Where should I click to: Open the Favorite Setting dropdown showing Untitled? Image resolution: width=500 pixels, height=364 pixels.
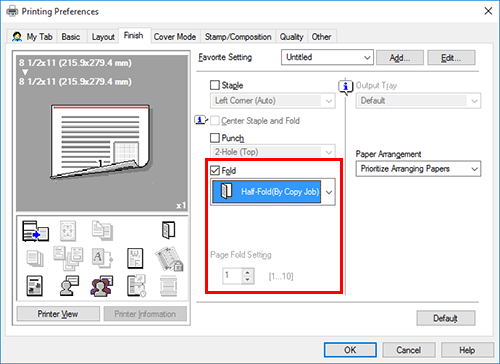[x=327, y=57]
